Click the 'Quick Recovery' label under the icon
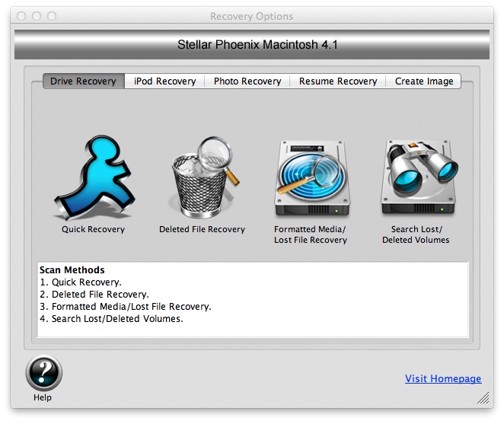The image size is (504, 424). click(93, 229)
